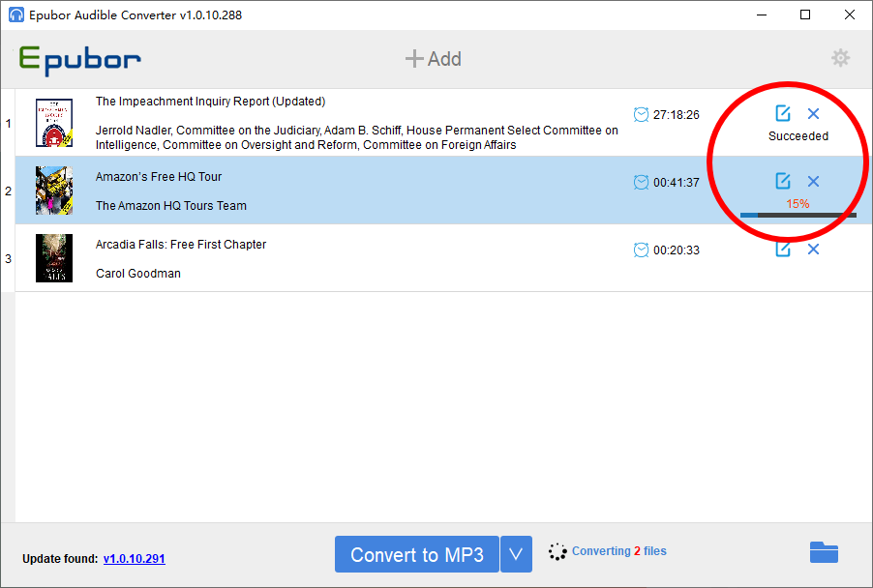Click the '15%' progress label
The width and height of the screenshot is (873, 588).
798,204
